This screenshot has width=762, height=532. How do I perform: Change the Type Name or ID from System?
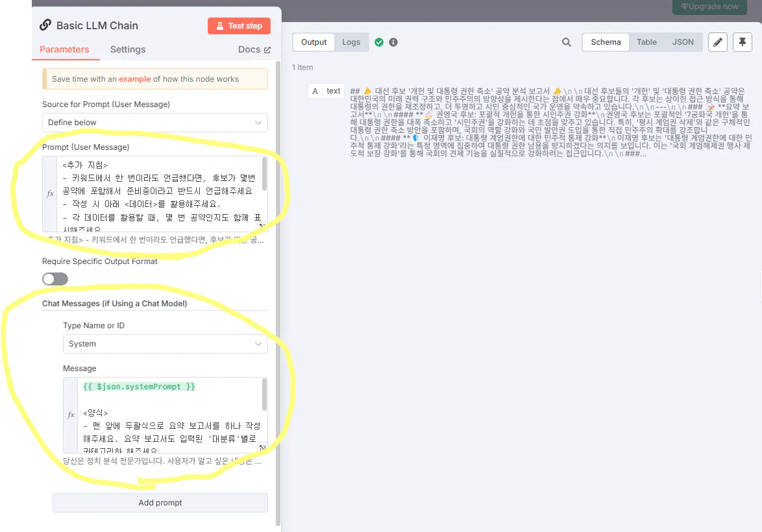165,344
